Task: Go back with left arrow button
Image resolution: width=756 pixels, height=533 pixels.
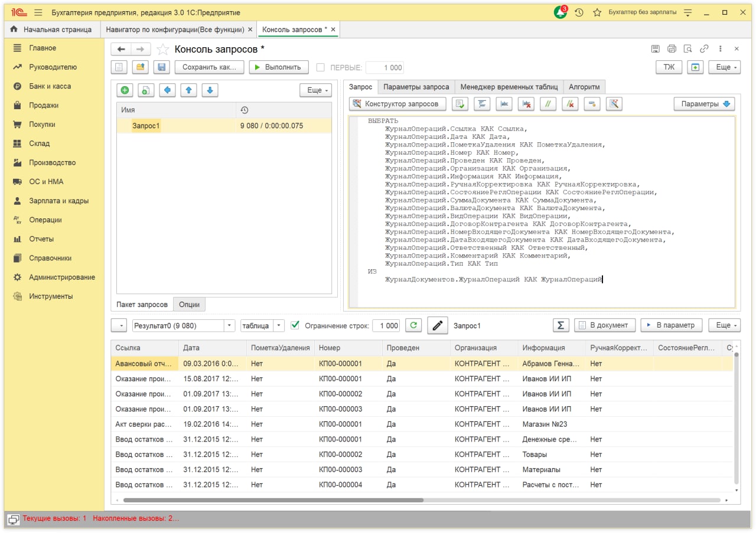Action: point(121,50)
